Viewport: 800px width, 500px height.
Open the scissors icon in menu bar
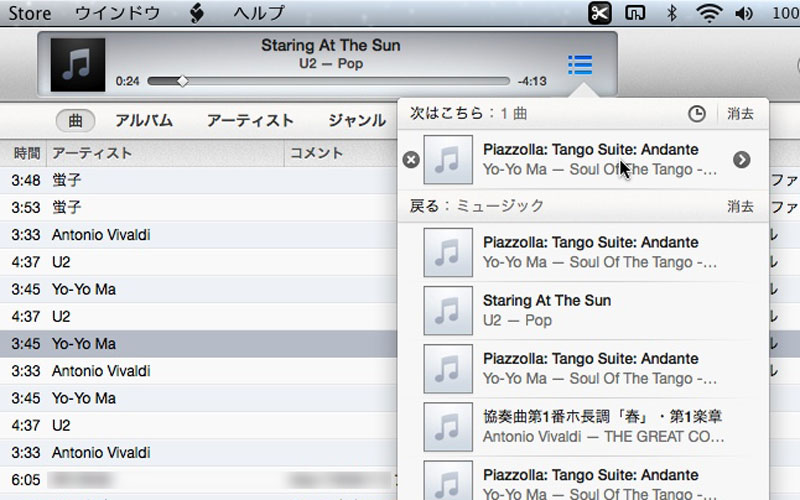[599, 13]
